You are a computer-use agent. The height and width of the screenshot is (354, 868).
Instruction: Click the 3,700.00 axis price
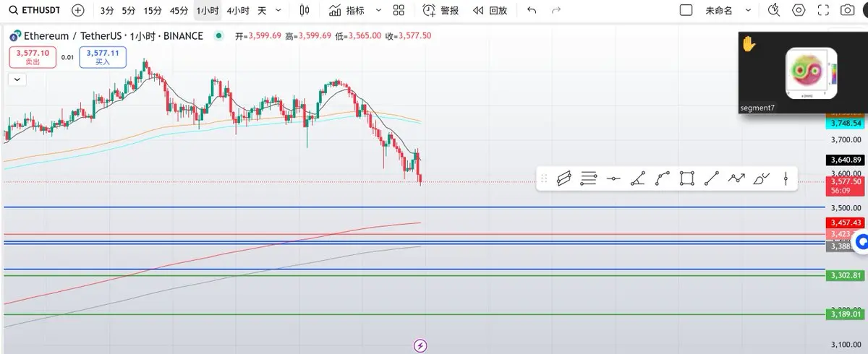(846, 139)
